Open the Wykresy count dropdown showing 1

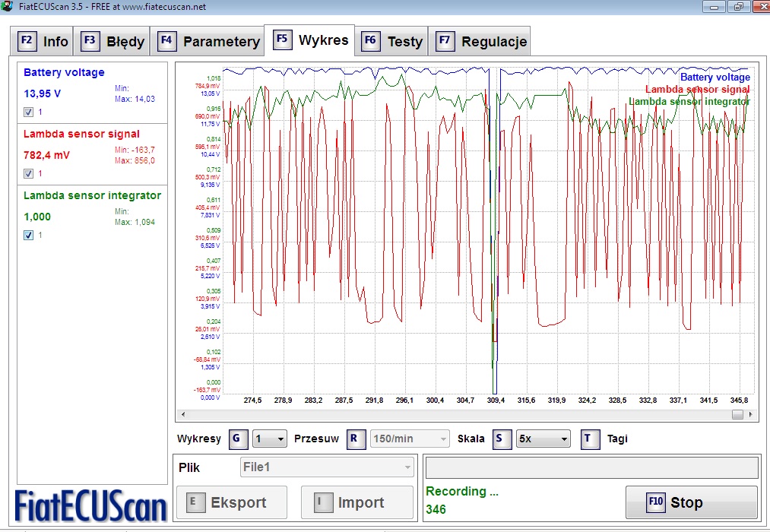point(269,439)
